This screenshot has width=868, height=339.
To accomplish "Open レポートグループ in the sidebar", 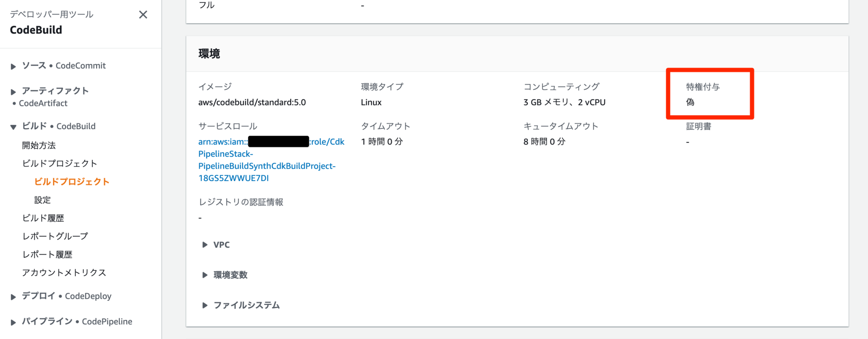I will [55, 236].
